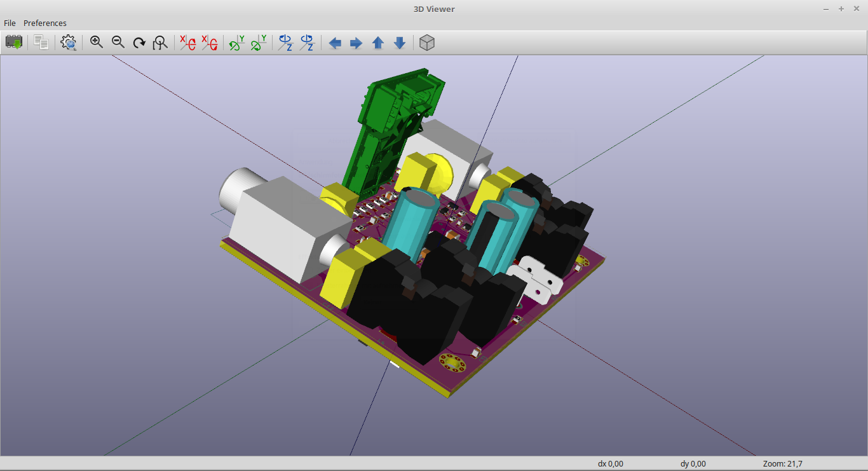Open the File menu
This screenshot has width=868, height=471.
coord(10,23)
